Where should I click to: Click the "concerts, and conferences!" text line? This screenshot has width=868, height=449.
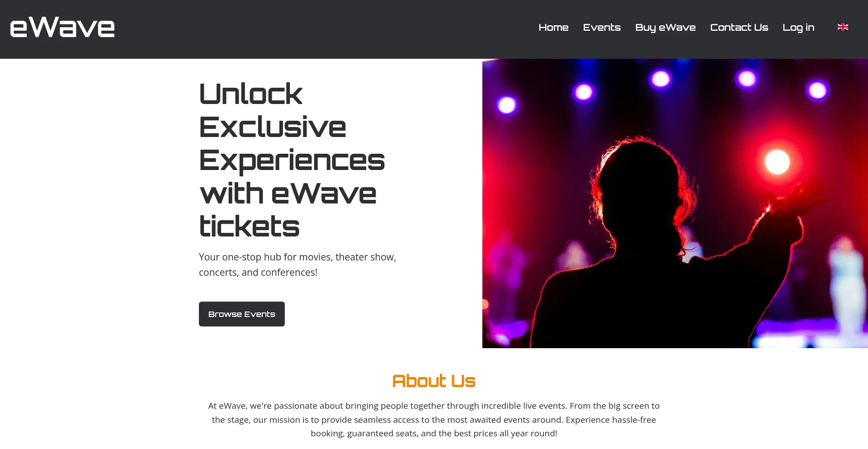tap(258, 272)
